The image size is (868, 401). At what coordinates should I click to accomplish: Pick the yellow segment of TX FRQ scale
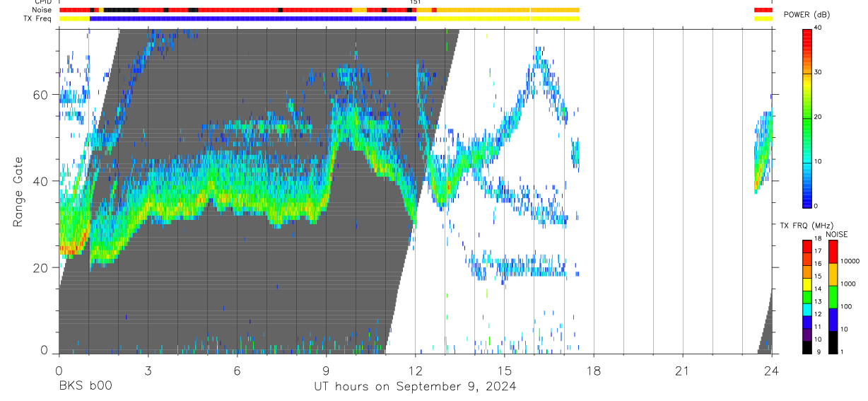point(807,284)
